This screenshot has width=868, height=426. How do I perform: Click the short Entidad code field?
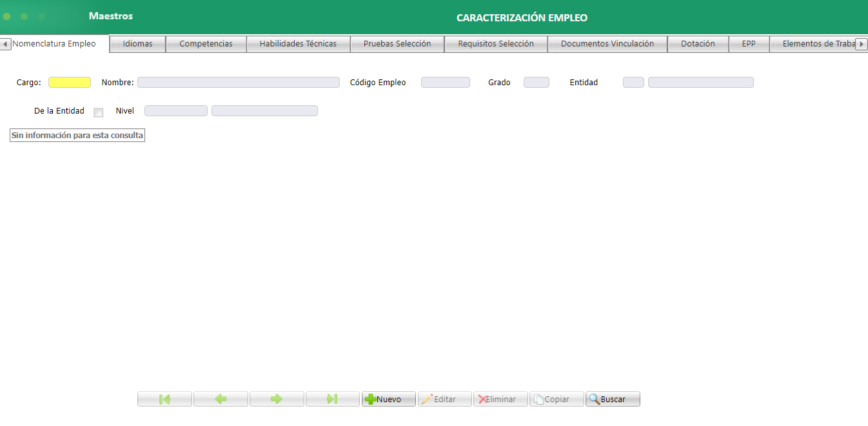click(633, 83)
